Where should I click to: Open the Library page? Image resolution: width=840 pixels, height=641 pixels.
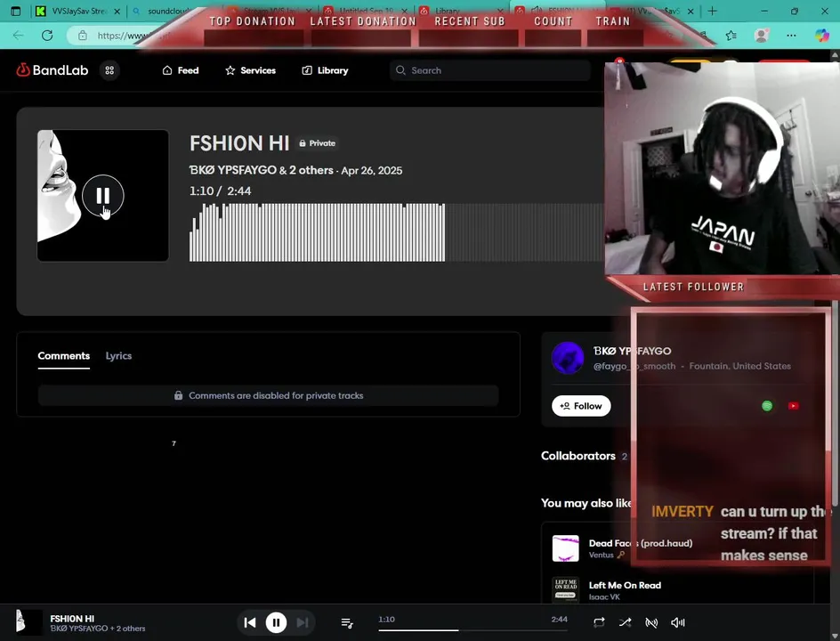coord(325,70)
